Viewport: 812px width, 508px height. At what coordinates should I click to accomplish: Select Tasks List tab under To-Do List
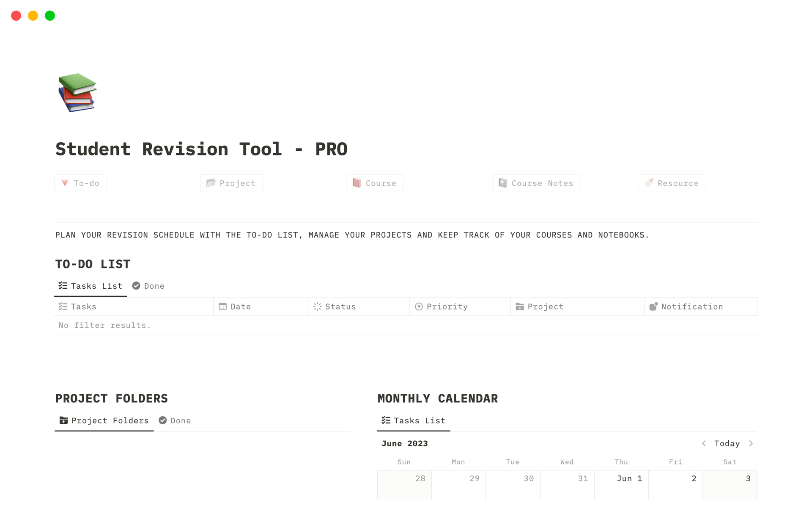click(91, 286)
